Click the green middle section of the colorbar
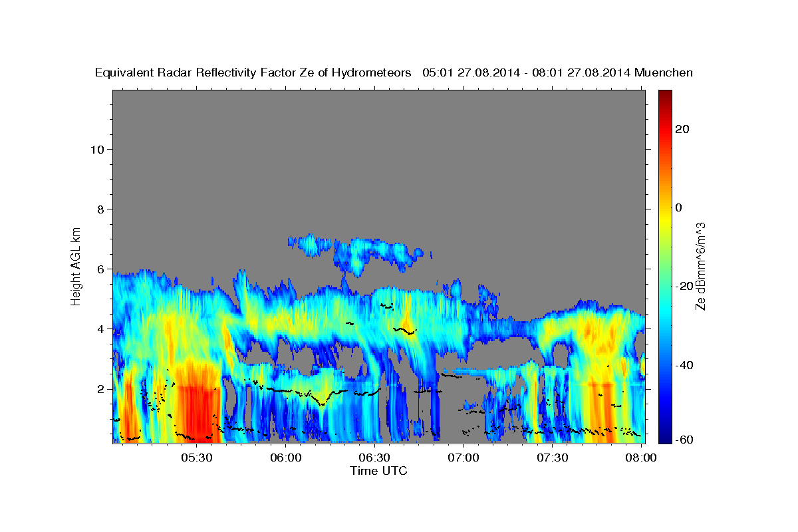 pyautogui.click(x=665, y=266)
